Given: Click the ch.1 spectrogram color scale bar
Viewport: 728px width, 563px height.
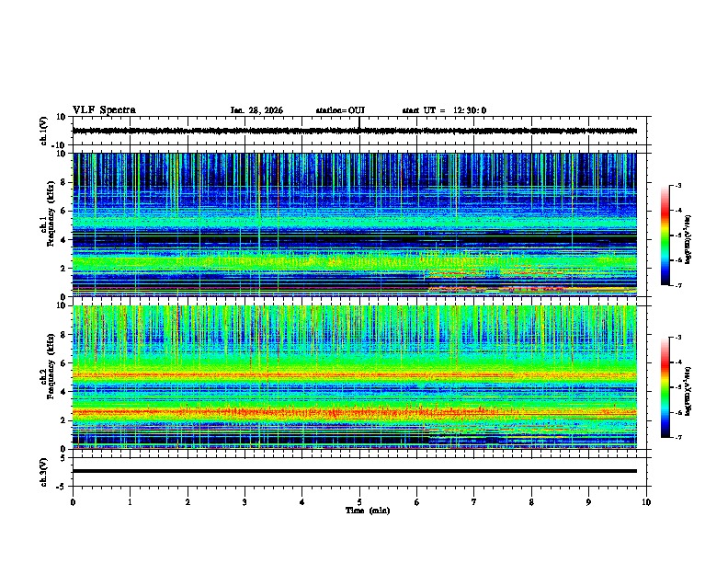Looking at the screenshot, I should point(665,236).
